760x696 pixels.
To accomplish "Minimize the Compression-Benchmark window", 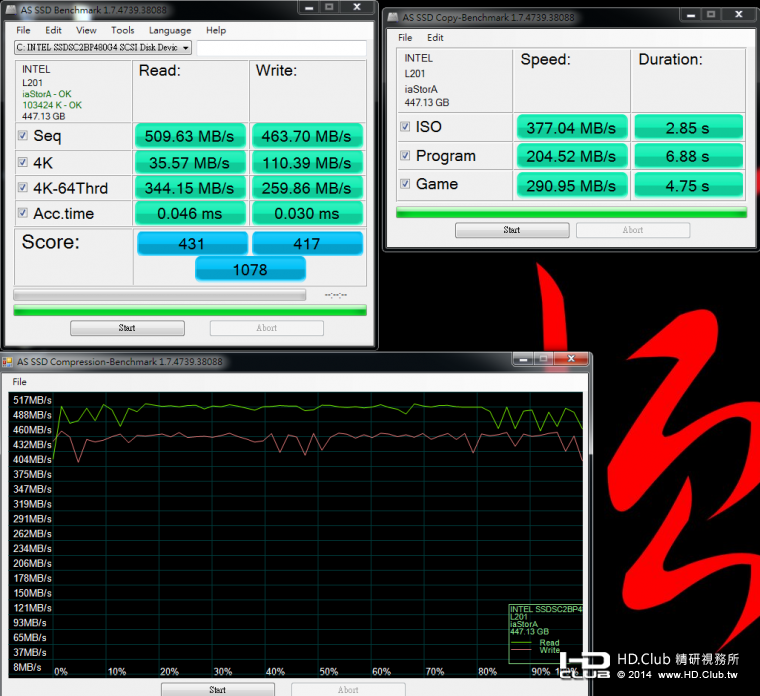I will pyautogui.click(x=523, y=359).
